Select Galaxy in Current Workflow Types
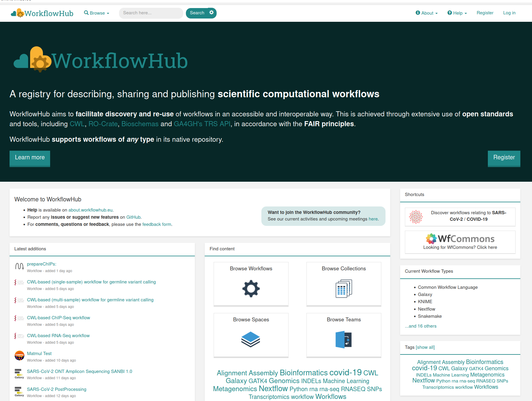Image resolution: width=532 pixels, height=401 pixels. tap(425, 294)
